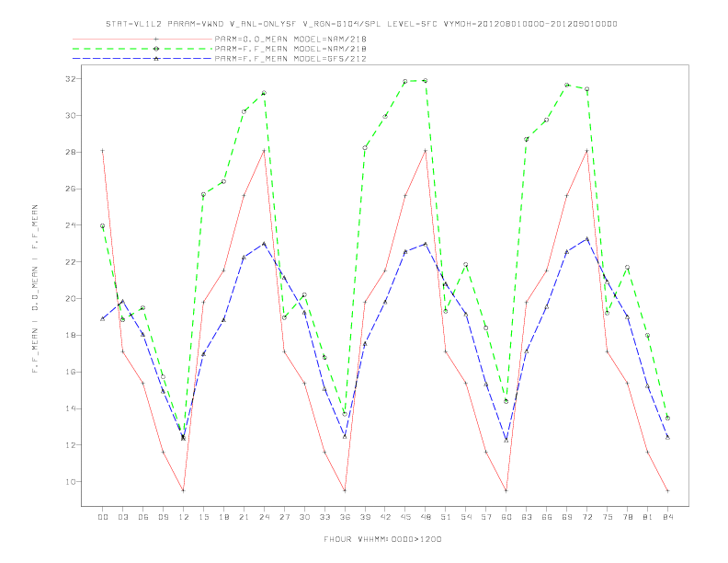Image resolution: width=728 pixels, height=563 pixels.
Task: Click y-axis tick value 30
Action: pyautogui.click(x=70, y=116)
